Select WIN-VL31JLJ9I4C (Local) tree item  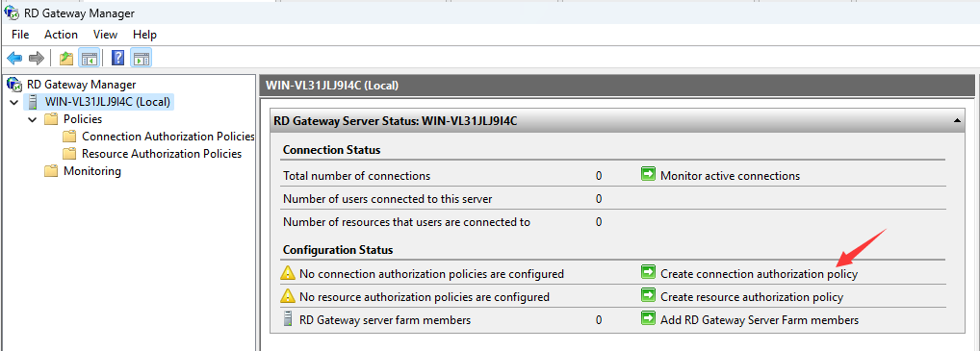coord(108,102)
